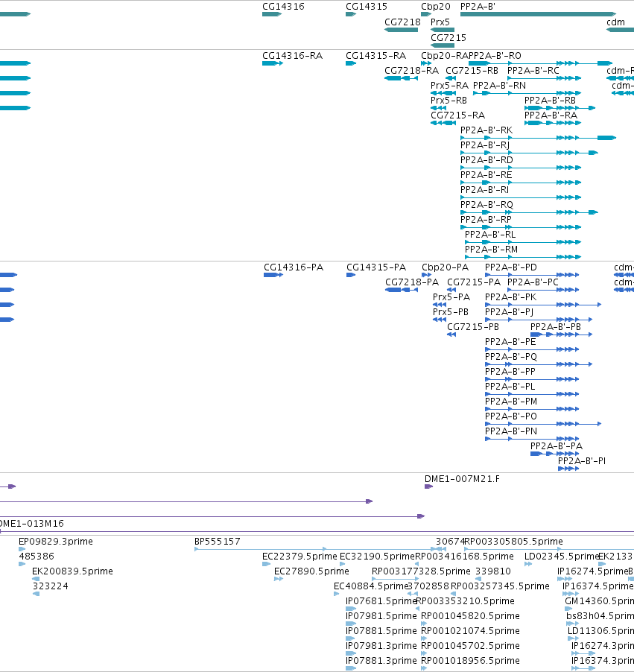Select the CG14315 gene label
Image resolution: width=634 pixels, height=672 pixels.
(x=367, y=7)
